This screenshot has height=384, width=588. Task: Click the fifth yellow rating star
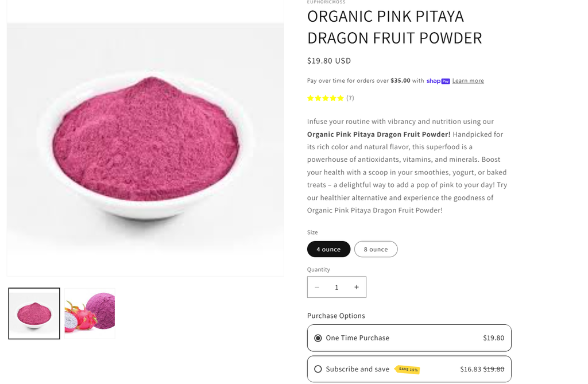pyautogui.click(x=341, y=98)
